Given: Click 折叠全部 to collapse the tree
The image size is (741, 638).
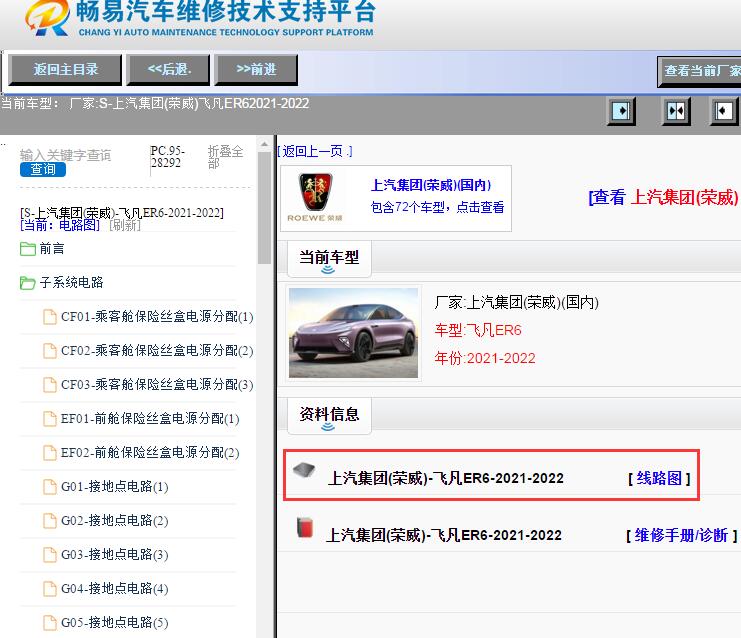Looking at the screenshot, I should click(225, 157).
